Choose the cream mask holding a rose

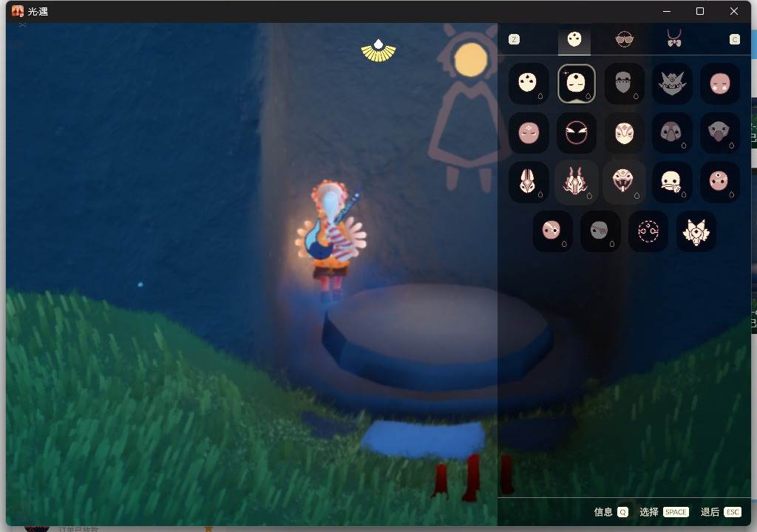tap(671, 182)
